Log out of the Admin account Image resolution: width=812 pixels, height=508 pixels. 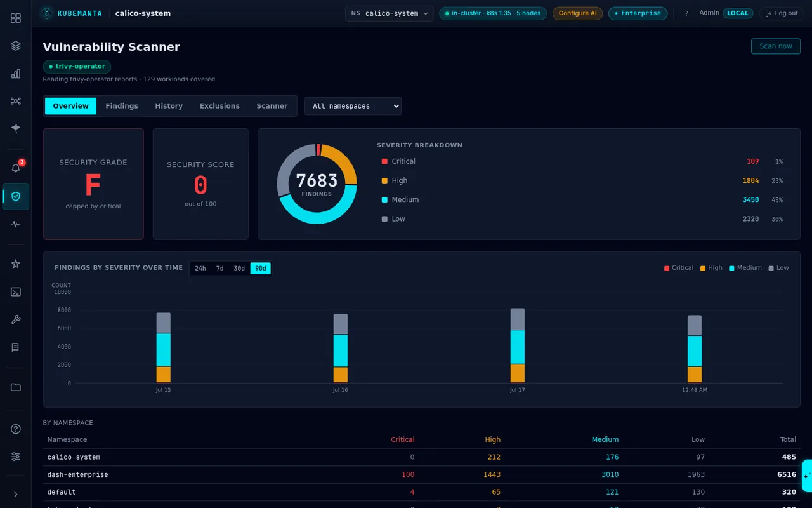[781, 13]
